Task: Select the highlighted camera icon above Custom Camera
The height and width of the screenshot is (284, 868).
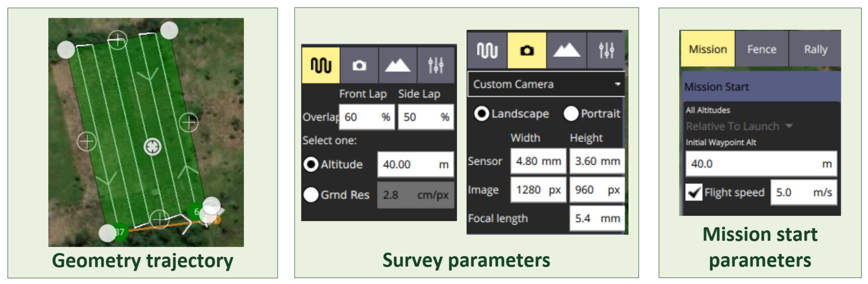Action: [x=527, y=51]
